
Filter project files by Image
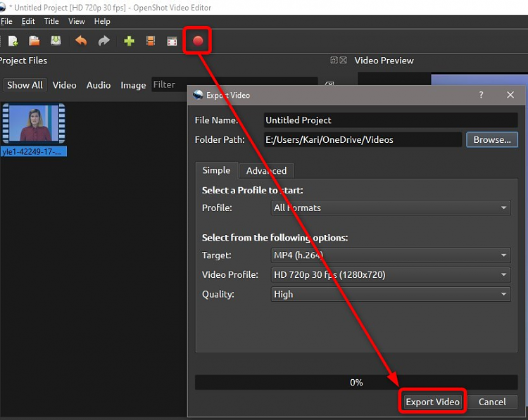click(133, 85)
